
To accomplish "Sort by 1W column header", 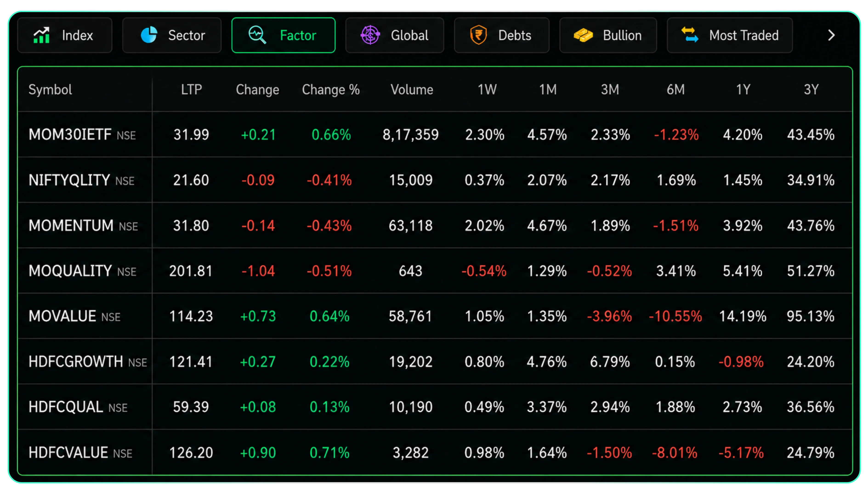I will pos(487,90).
